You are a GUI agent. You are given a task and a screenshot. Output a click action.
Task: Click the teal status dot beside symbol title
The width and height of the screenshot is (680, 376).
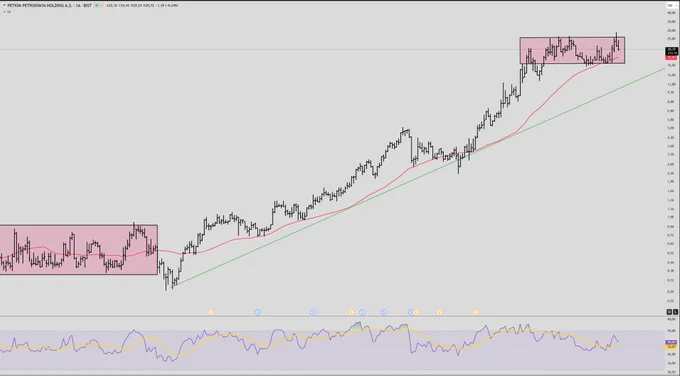(96, 5)
